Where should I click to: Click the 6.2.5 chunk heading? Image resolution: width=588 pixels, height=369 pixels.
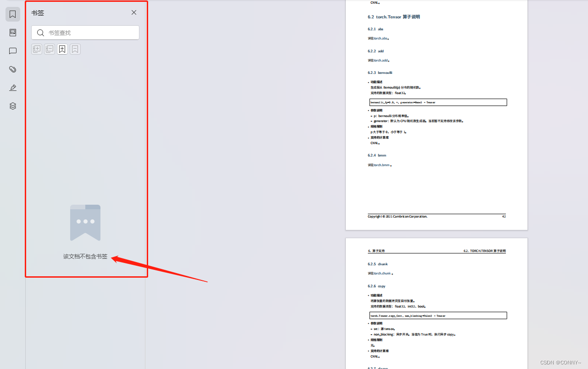pos(378,264)
